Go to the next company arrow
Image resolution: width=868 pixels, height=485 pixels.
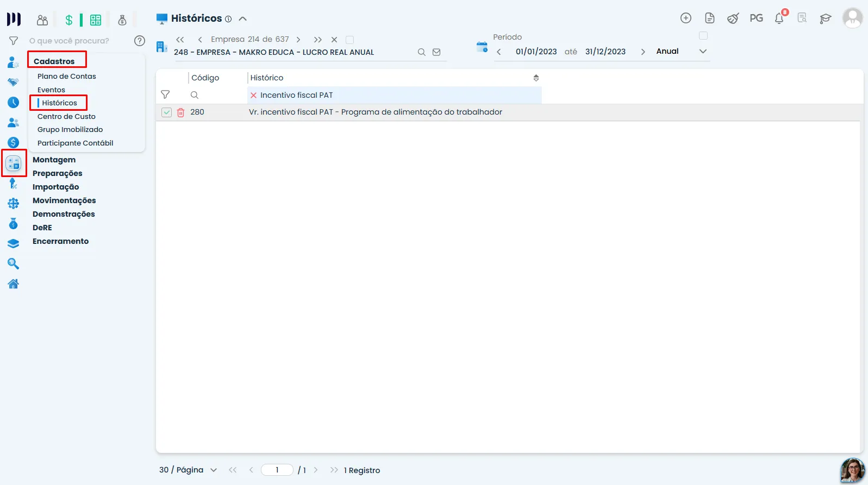pos(298,40)
